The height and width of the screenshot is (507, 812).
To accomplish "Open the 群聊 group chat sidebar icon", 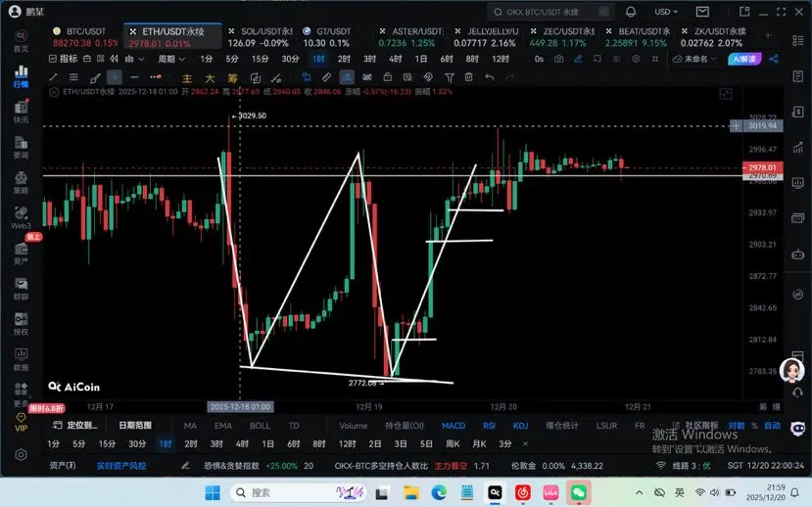I will click(21, 289).
